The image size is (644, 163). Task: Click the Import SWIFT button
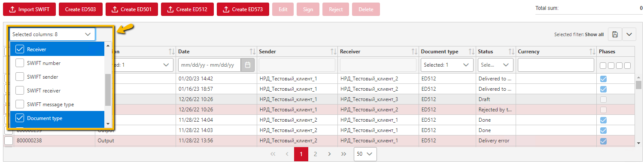(30, 9)
